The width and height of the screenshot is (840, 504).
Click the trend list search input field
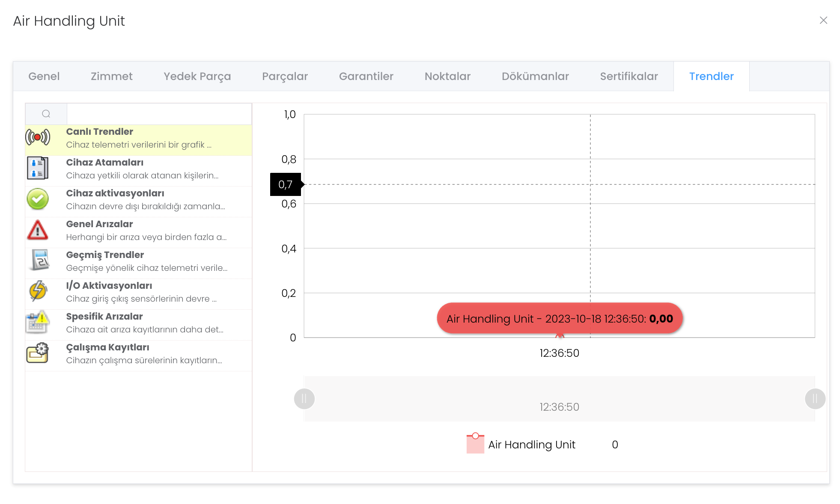tap(159, 114)
